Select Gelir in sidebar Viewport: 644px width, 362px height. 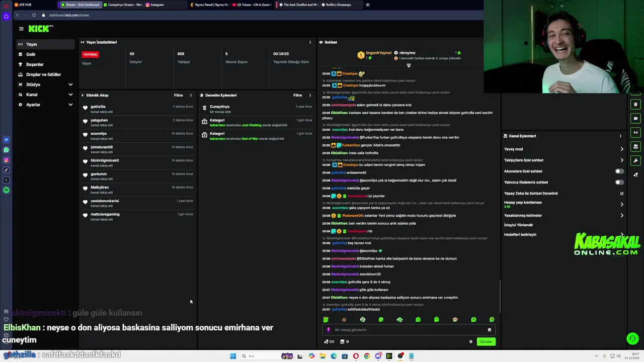click(45, 54)
